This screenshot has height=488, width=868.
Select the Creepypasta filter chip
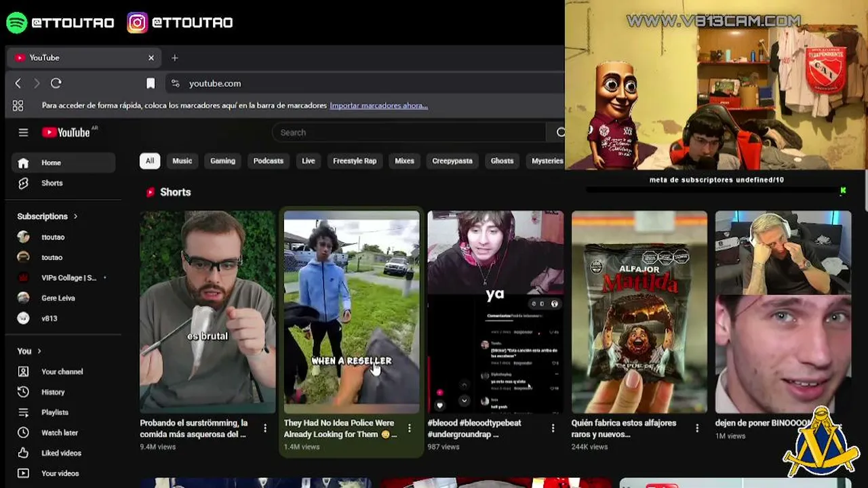click(x=452, y=161)
